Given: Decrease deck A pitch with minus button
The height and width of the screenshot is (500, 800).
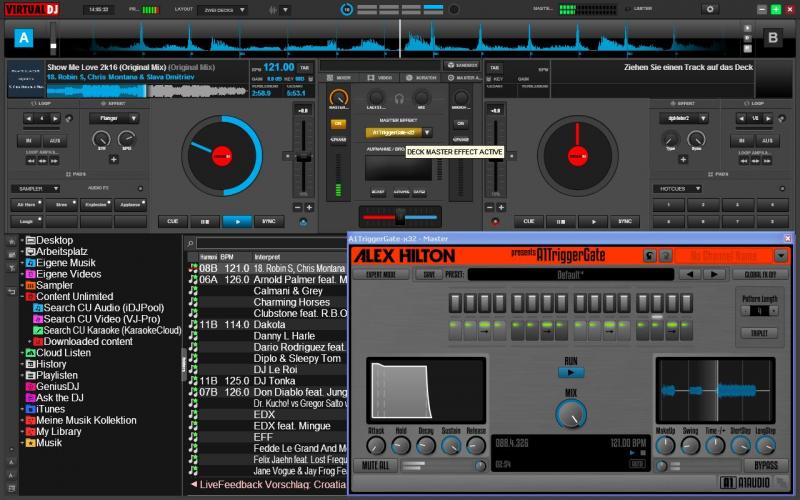Looking at the screenshot, I should tap(297, 207).
